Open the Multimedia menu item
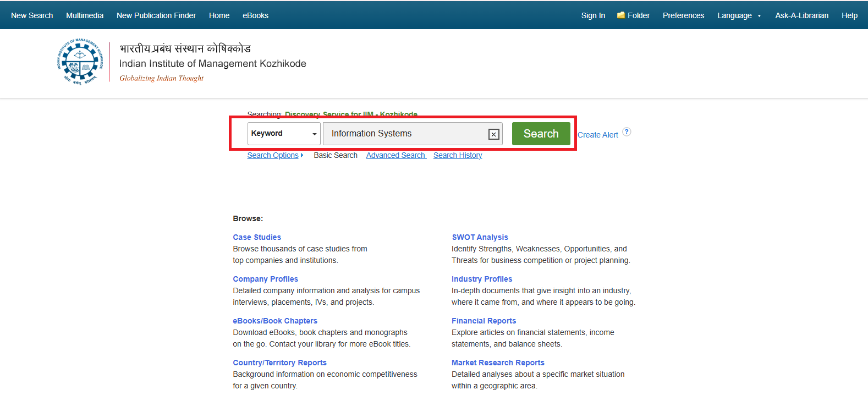Image resolution: width=868 pixels, height=406 pixels. point(85,15)
